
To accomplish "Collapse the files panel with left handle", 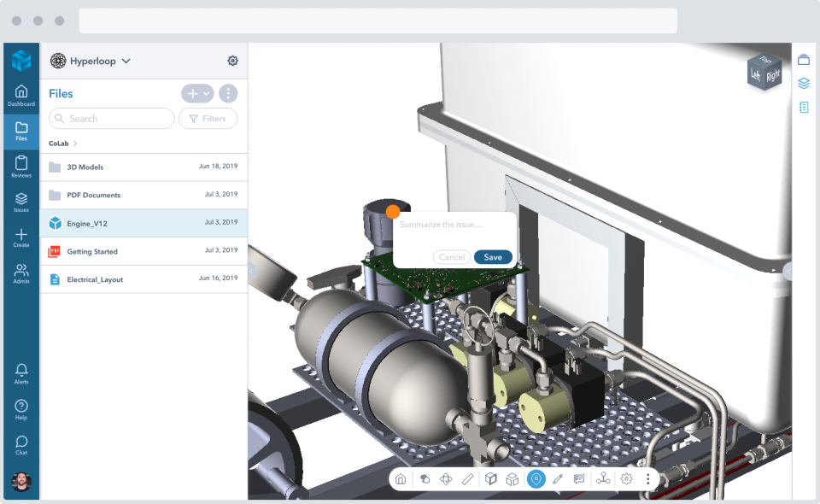I will pos(251,271).
